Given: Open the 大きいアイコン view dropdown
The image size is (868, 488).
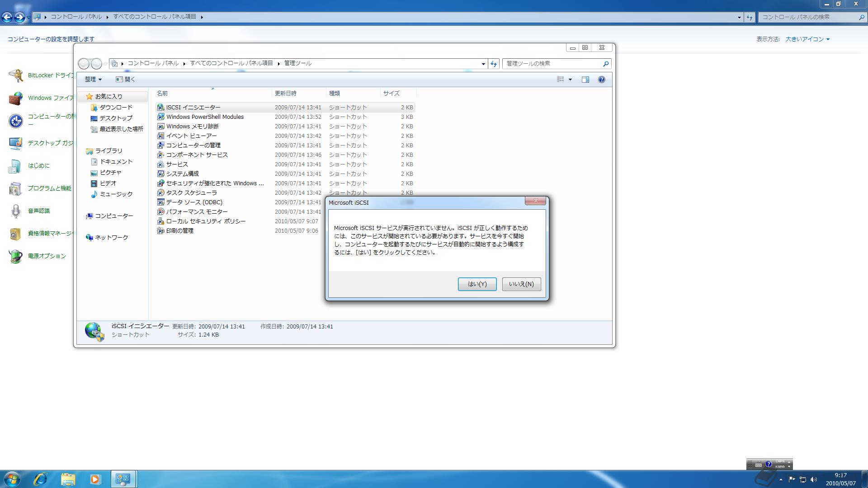Looking at the screenshot, I should click(x=807, y=39).
